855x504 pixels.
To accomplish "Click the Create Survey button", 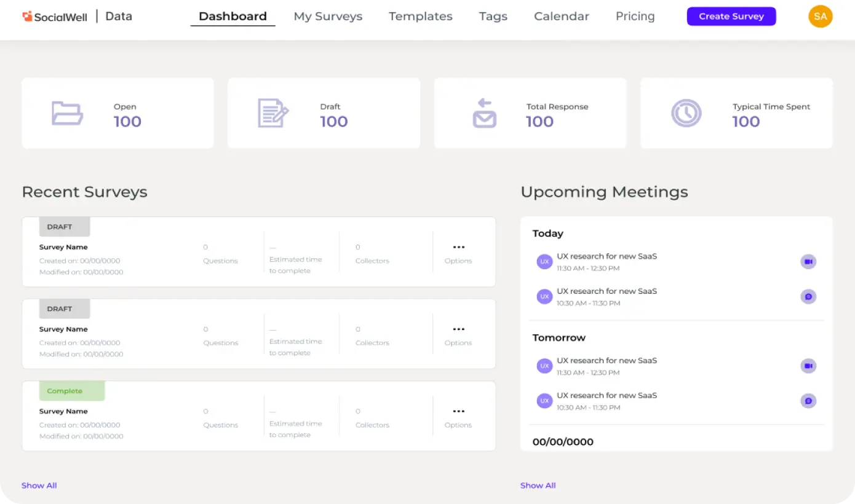I will coord(731,17).
